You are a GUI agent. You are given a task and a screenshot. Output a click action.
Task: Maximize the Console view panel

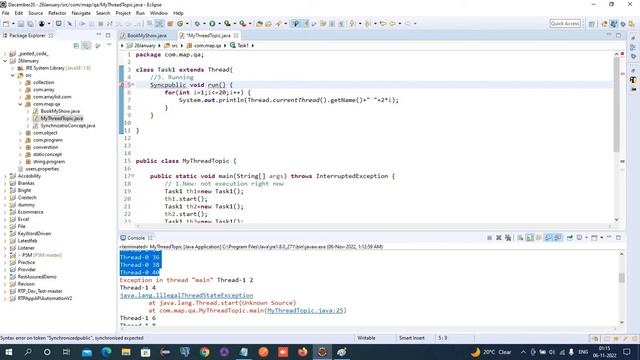click(618, 238)
